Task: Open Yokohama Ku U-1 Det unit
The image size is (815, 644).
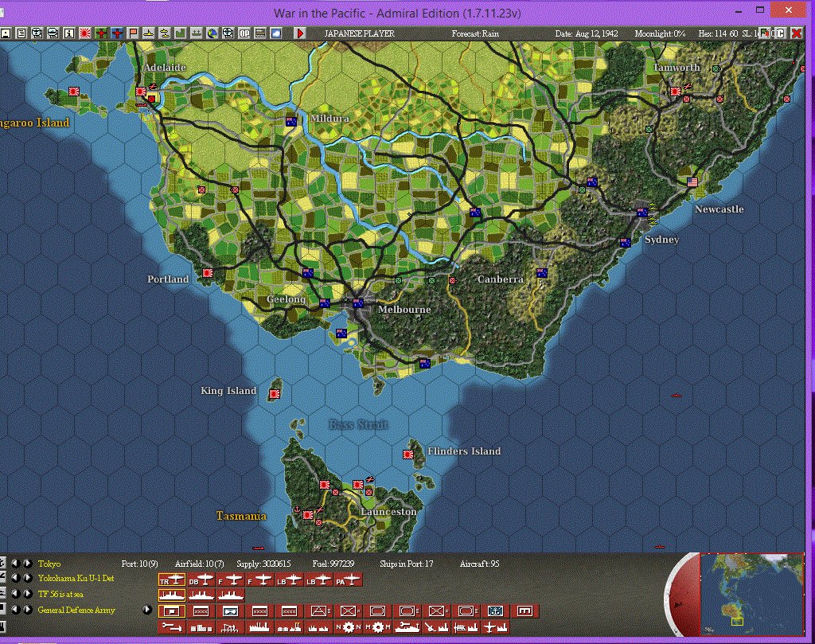Action: point(76,578)
